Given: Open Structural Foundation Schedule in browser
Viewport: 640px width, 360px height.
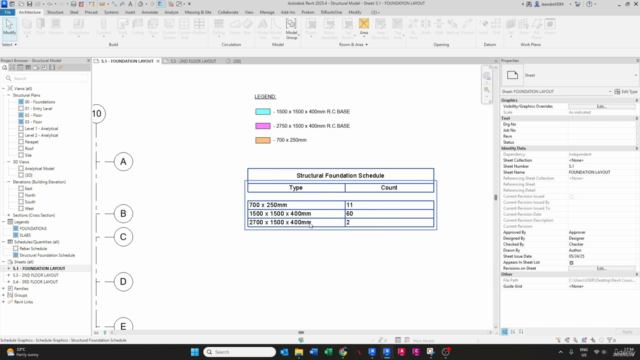Looking at the screenshot, I should click(x=47, y=255).
